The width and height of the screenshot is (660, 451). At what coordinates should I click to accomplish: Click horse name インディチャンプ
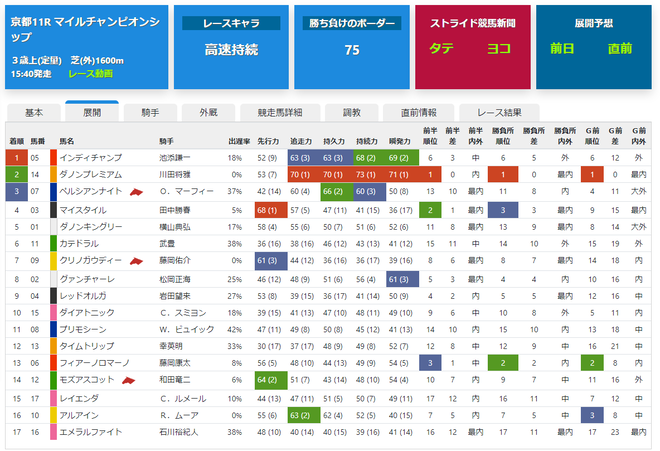[x=90, y=157]
